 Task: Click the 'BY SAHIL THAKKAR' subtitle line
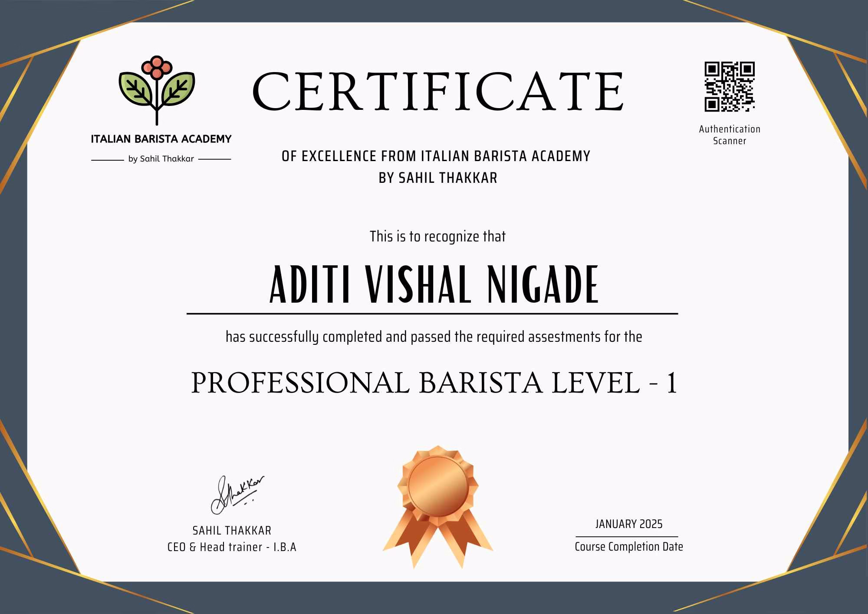(437, 178)
